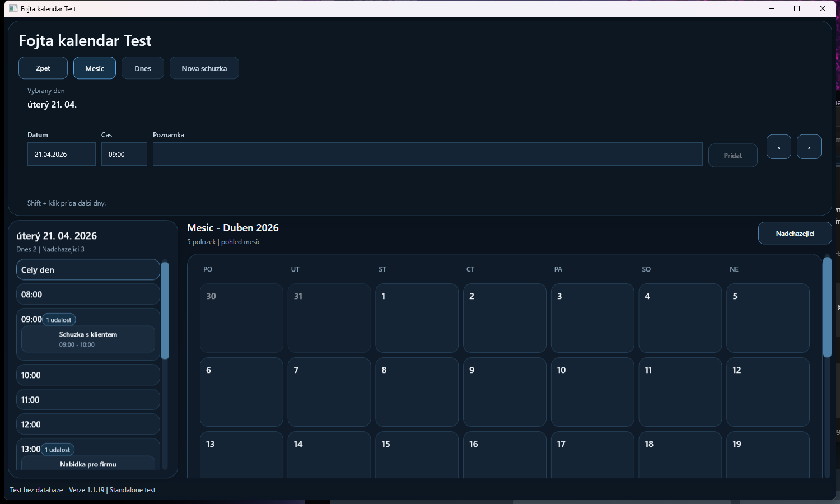Select day 8 in month grid

click(x=417, y=392)
